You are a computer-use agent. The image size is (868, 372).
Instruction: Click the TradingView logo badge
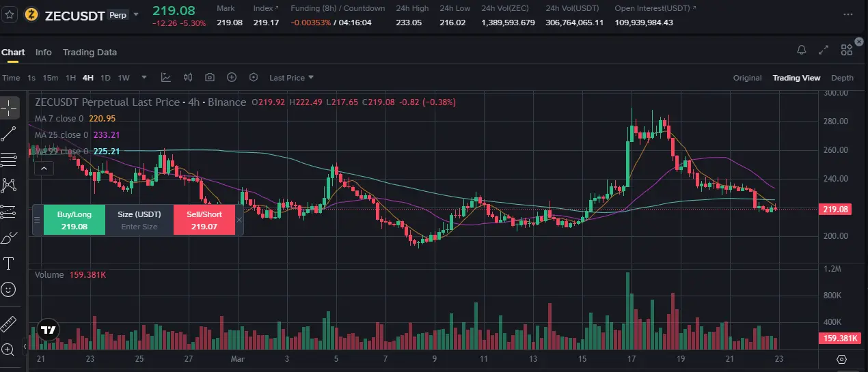[x=47, y=330]
